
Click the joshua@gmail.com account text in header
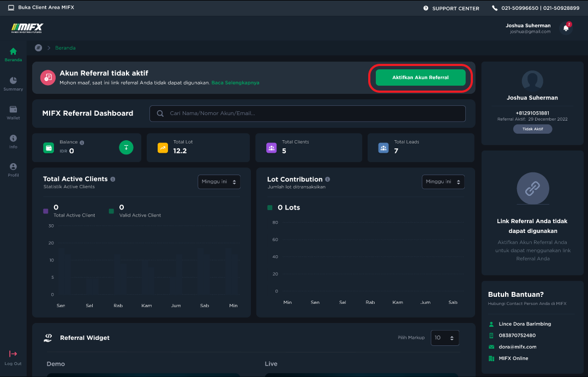pos(530,32)
